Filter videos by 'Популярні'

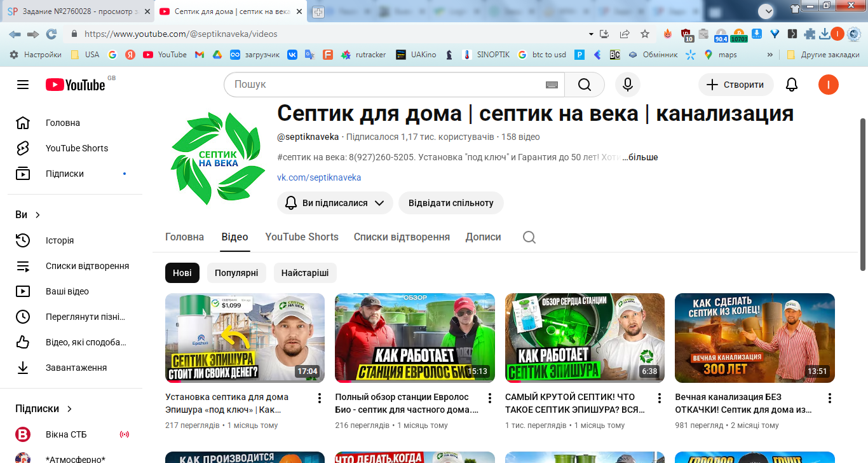(x=236, y=273)
